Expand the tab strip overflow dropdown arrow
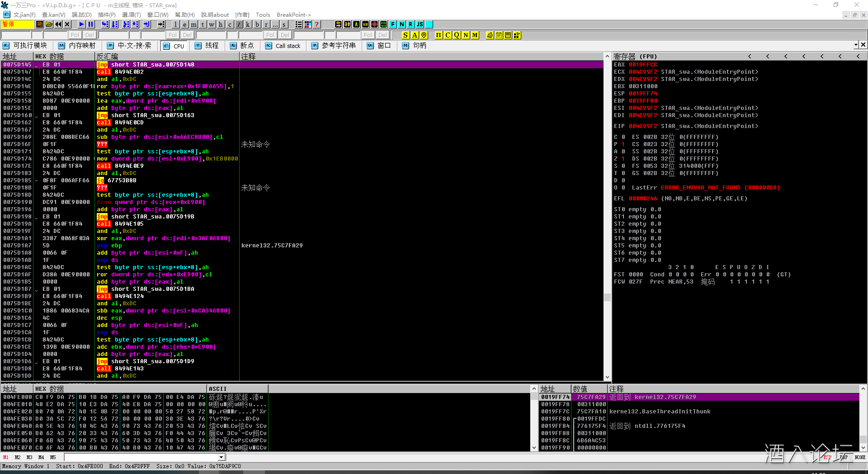 (856, 45)
